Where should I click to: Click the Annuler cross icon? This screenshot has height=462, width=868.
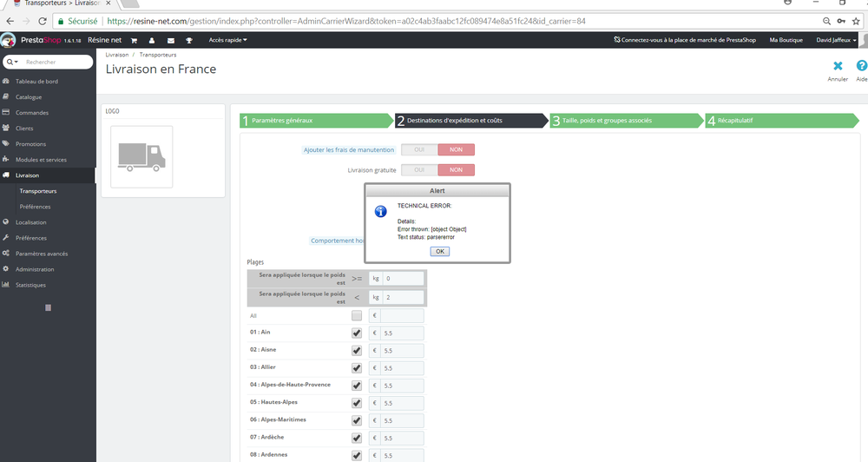[x=838, y=66]
